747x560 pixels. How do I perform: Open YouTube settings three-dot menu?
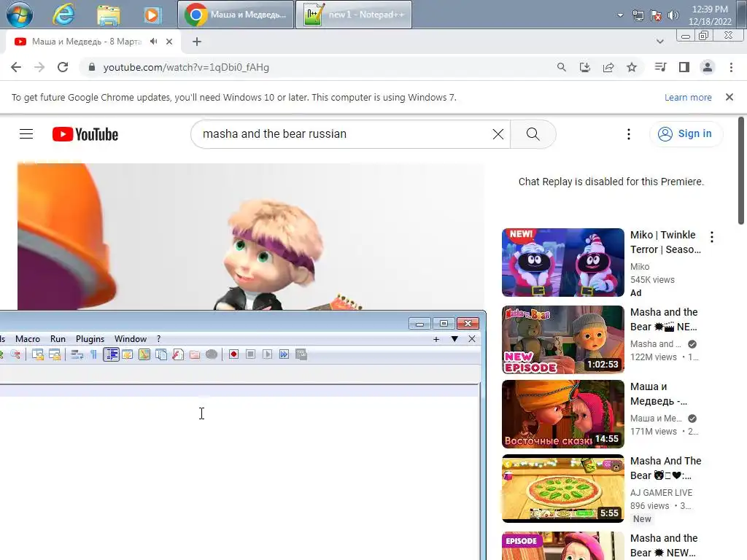(629, 134)
